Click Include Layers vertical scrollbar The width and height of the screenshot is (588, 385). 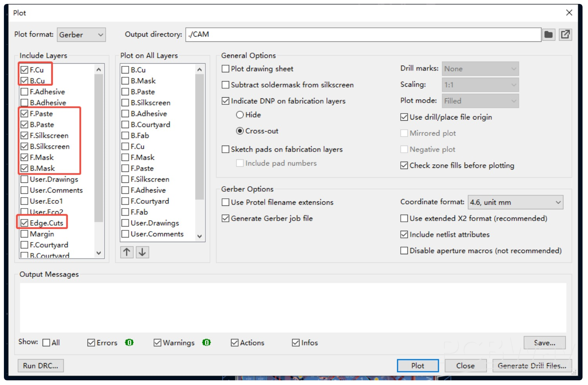(x=99, y=148)
